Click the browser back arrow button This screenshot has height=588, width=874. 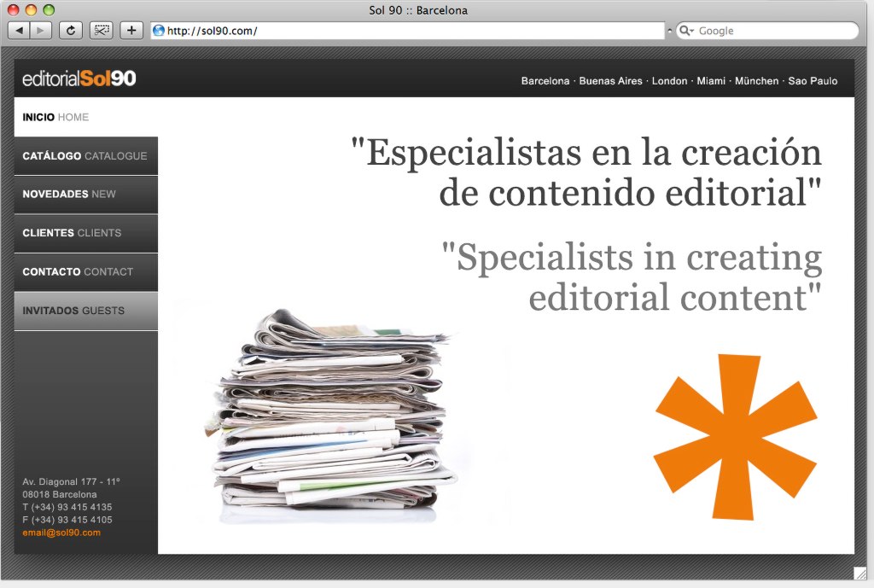coord(19,31)
